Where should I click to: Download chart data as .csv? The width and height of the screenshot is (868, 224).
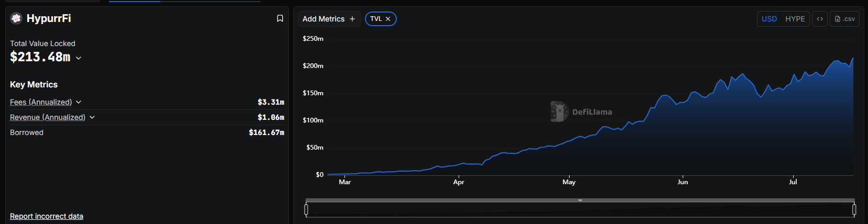[x=844, y=19]
